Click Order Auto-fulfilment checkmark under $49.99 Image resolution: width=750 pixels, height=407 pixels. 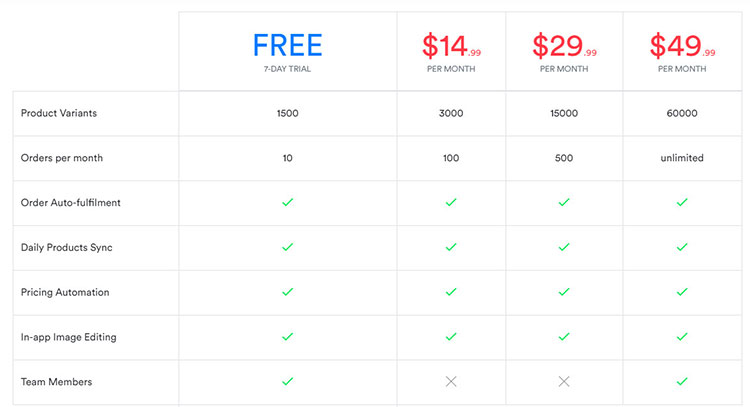click(682, 202)
